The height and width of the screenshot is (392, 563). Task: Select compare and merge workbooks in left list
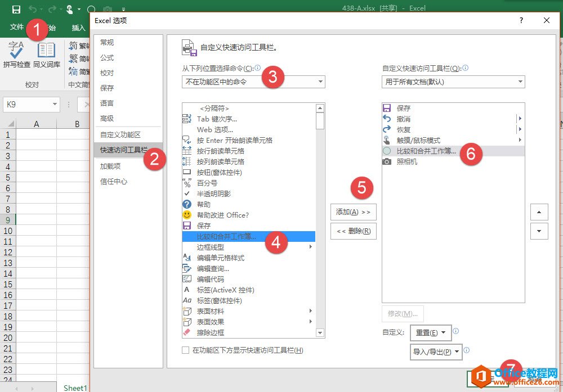[248, 236]
